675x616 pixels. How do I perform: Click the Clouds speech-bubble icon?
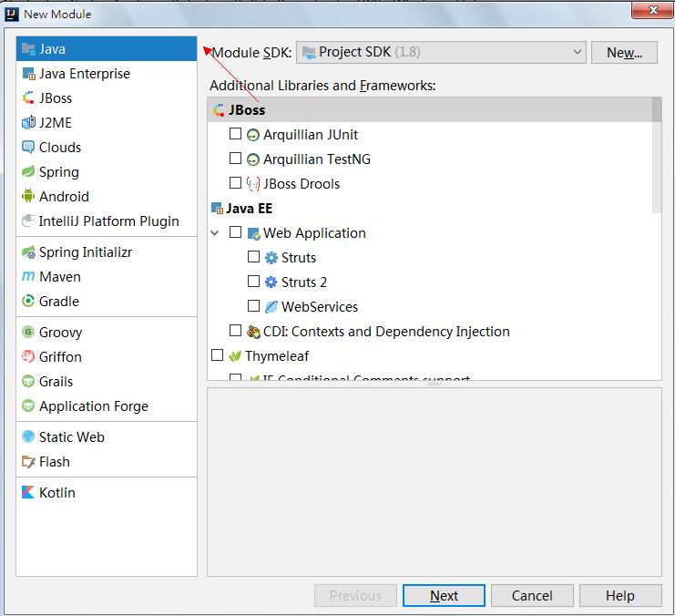click(28, 148)
